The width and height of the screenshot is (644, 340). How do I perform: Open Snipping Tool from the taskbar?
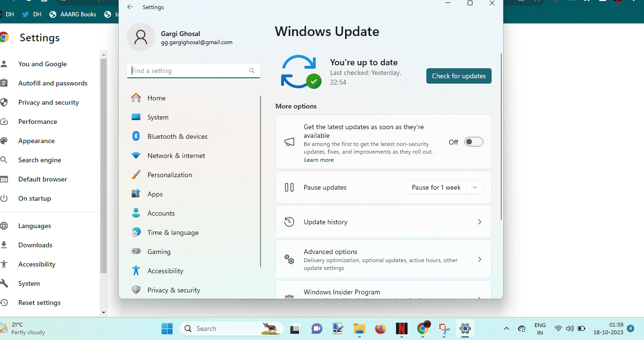pyautogui.click(x=444, y=328)
